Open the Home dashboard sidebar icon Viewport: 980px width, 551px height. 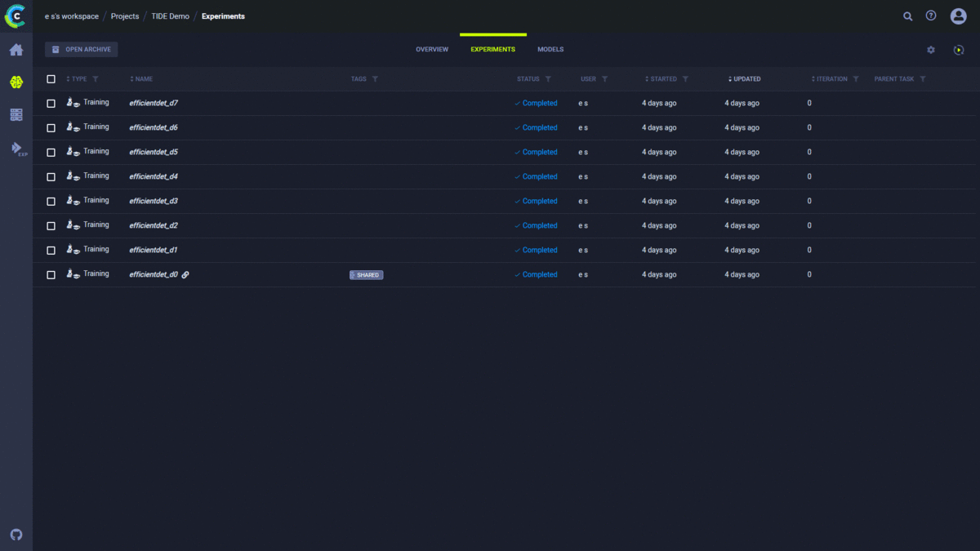(16, 50)
